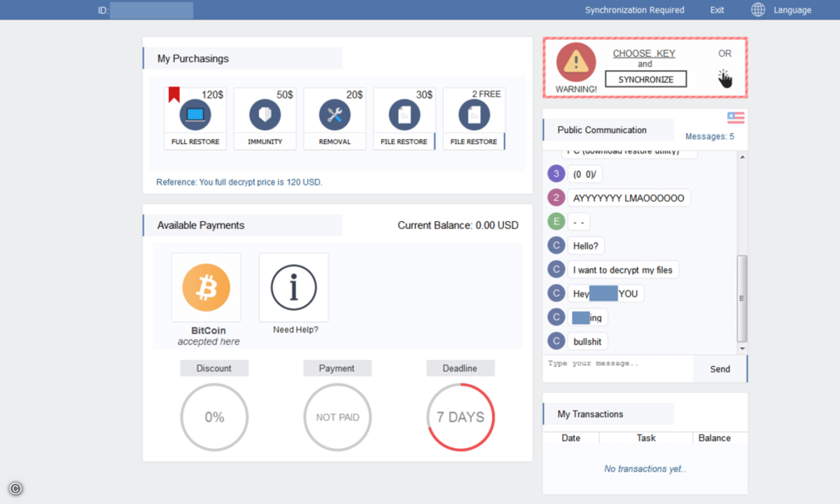Click the C avatar beside 'bullshit'
This screenshot has width=840, height=504.
click(x=556, y=342)
